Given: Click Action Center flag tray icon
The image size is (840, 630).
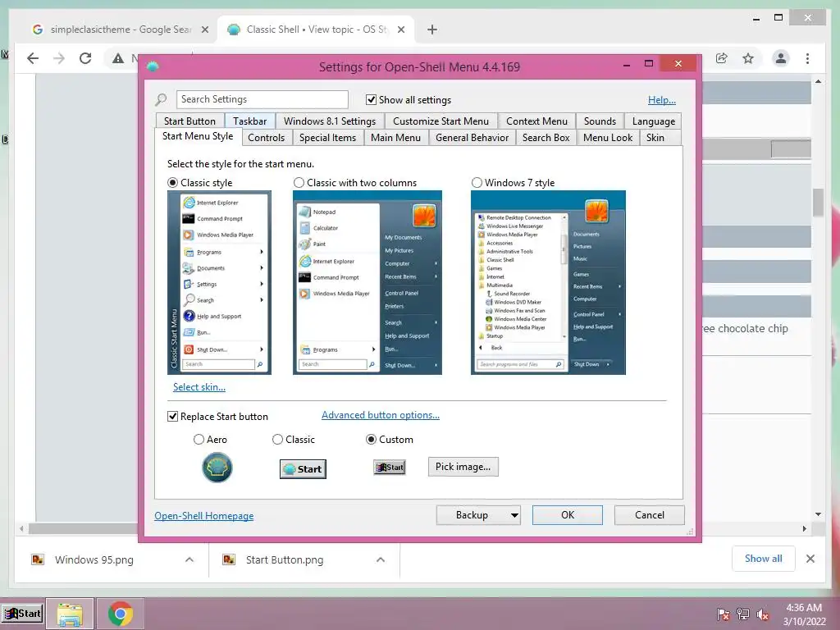Looking at the screenshot, I should [x=724, y=614].
